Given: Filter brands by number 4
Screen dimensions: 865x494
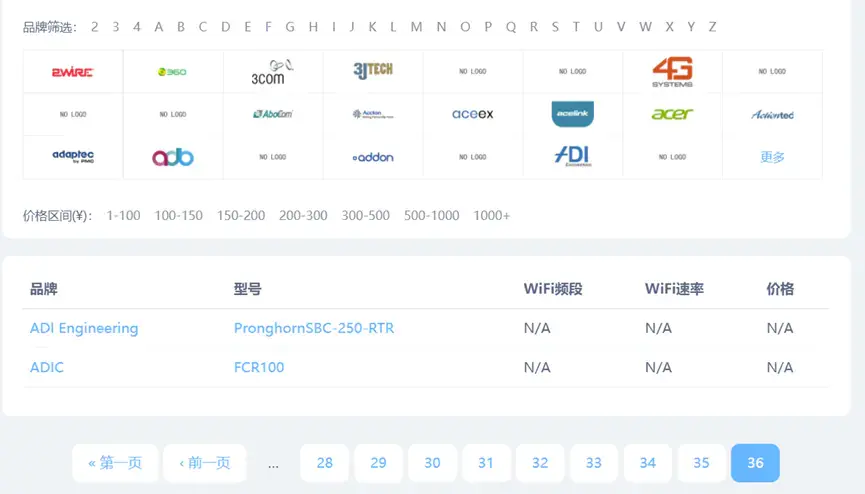Looking at the screenshot, I should pyautogui.click(x=137, y=26).
